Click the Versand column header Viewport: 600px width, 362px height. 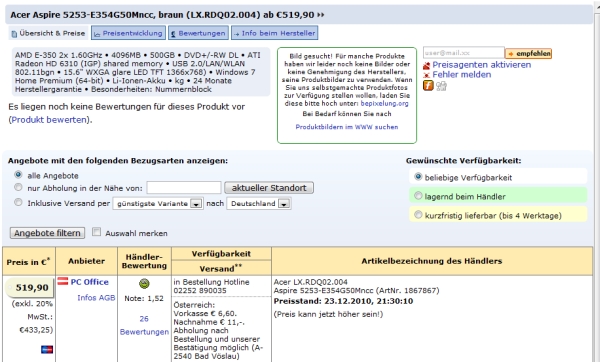click(221, 268)
